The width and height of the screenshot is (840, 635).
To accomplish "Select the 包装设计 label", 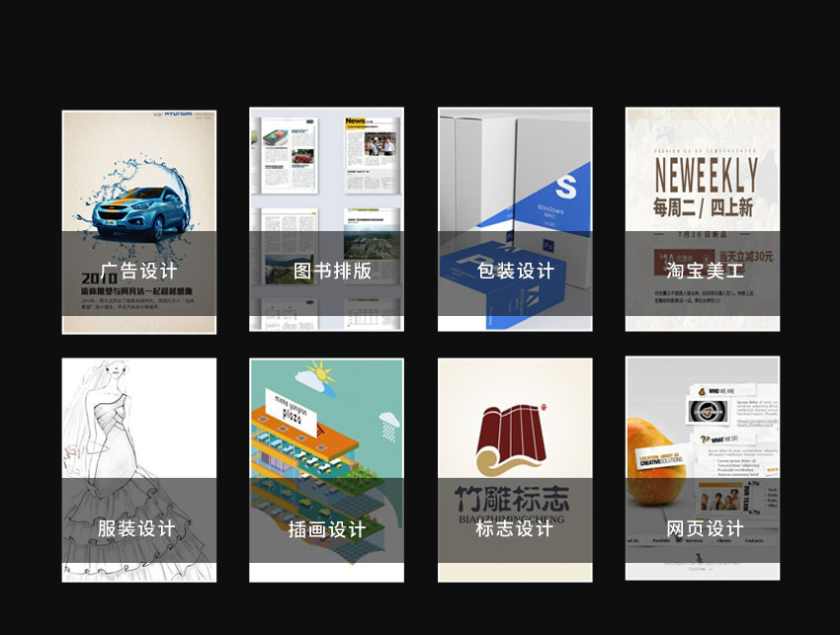I will 515,272.
